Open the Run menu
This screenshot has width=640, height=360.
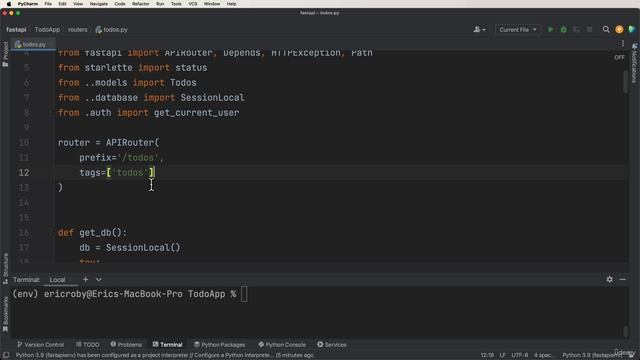pos(160,4)
